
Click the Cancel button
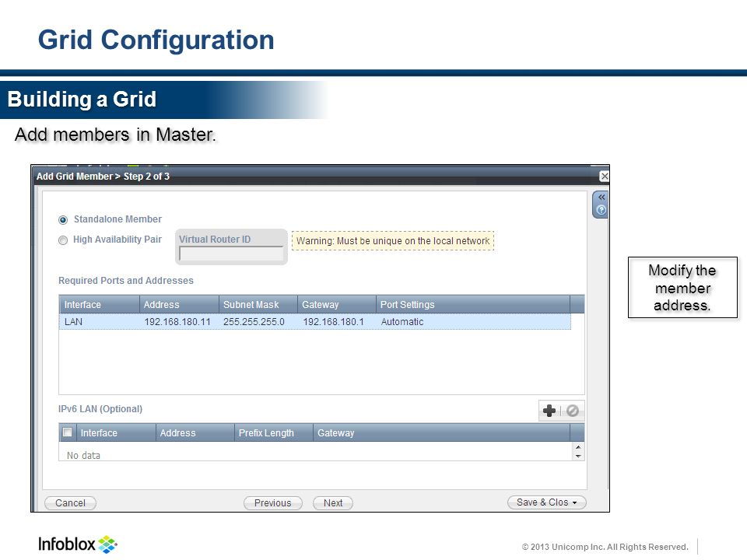[71, 503]
